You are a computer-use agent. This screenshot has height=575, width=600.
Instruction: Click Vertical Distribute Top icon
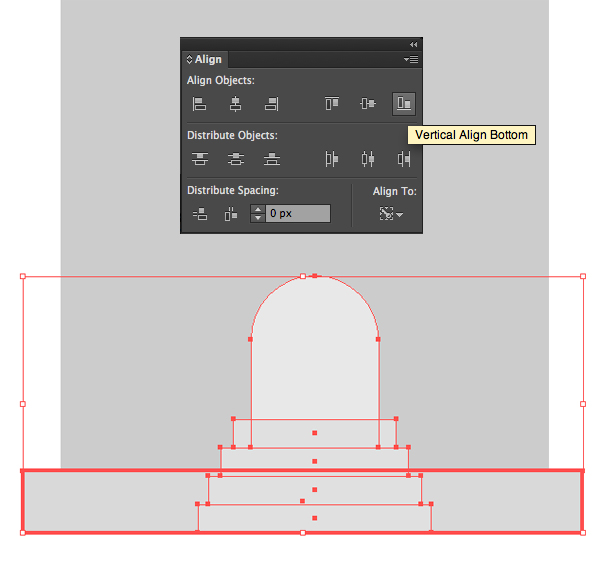(x=200, y=159)
